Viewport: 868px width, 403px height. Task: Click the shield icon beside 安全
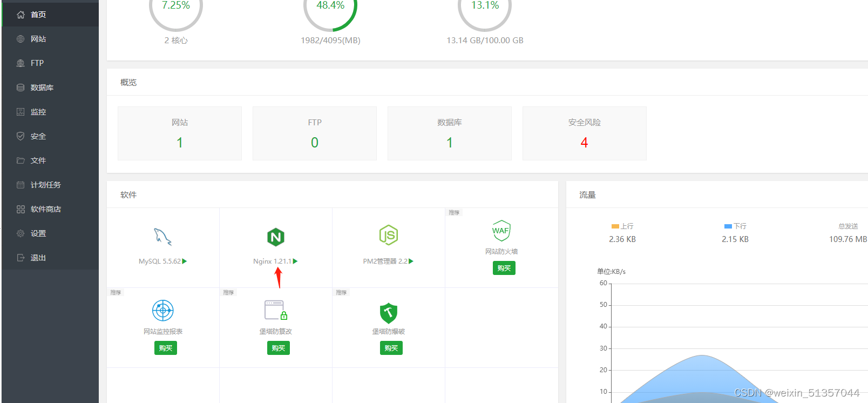point(21,136)
